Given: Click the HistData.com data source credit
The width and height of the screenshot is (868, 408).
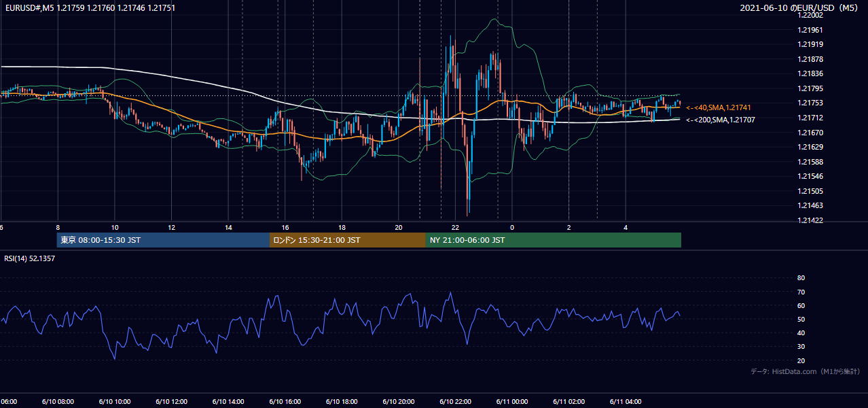Looking at the screenshot, I should [x=806, y=371].
